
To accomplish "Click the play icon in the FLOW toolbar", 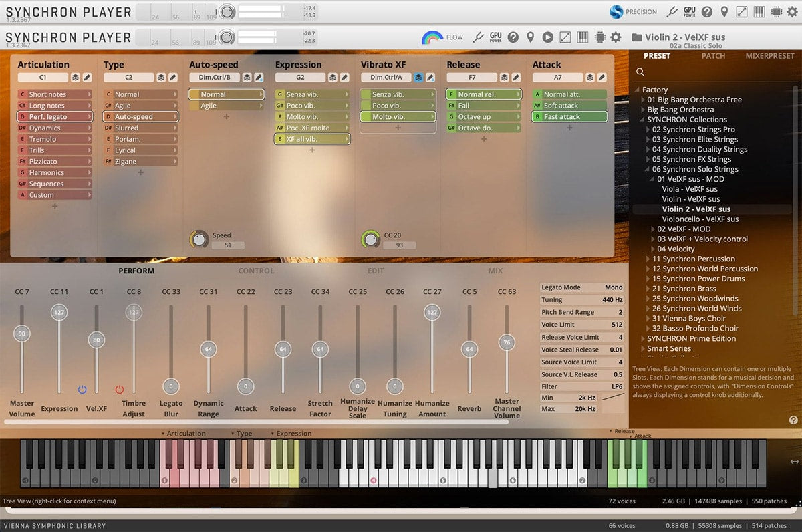I will (x=548, y=37).
